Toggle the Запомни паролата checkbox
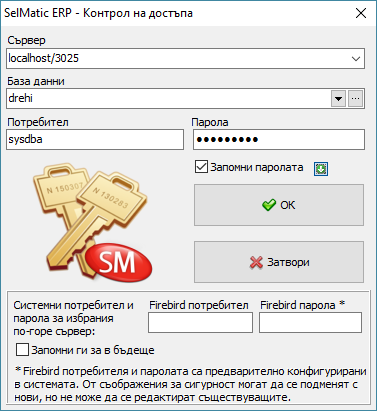The image size is (377, 411). (x=201, y=167)
